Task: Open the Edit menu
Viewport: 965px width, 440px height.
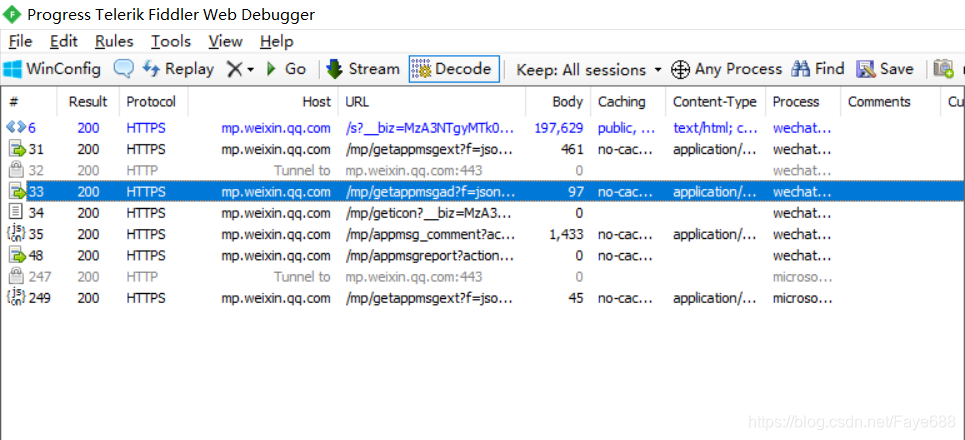Action: (x=63, y=41)
